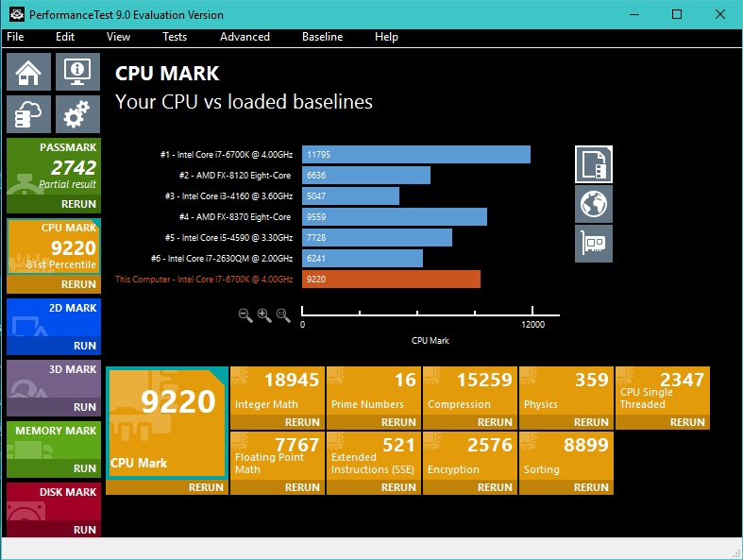Select the Integer Math 18945 tile

pyautogui.click(x=278, y=391)
